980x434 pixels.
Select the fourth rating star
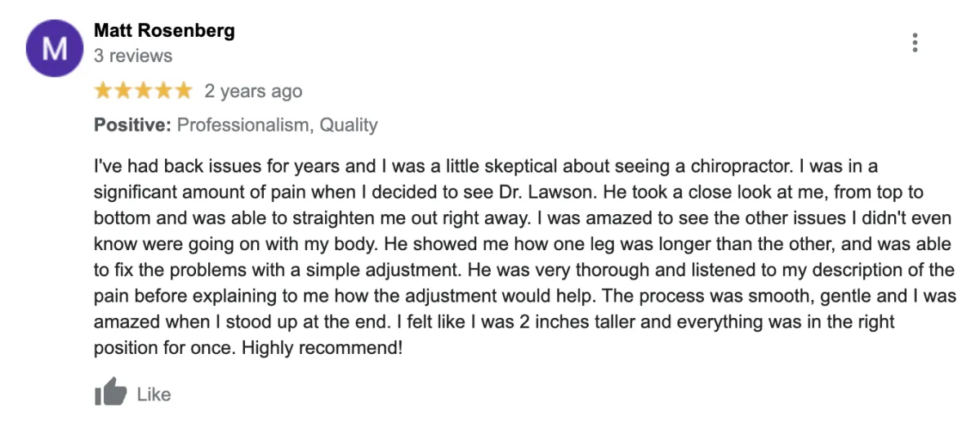163,91
